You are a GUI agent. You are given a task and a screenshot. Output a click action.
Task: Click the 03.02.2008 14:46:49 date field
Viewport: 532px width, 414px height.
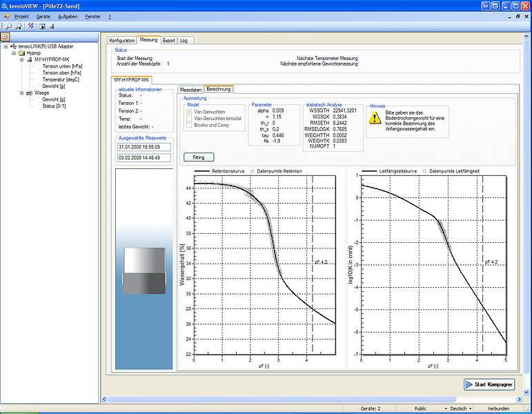coord(144,157)
